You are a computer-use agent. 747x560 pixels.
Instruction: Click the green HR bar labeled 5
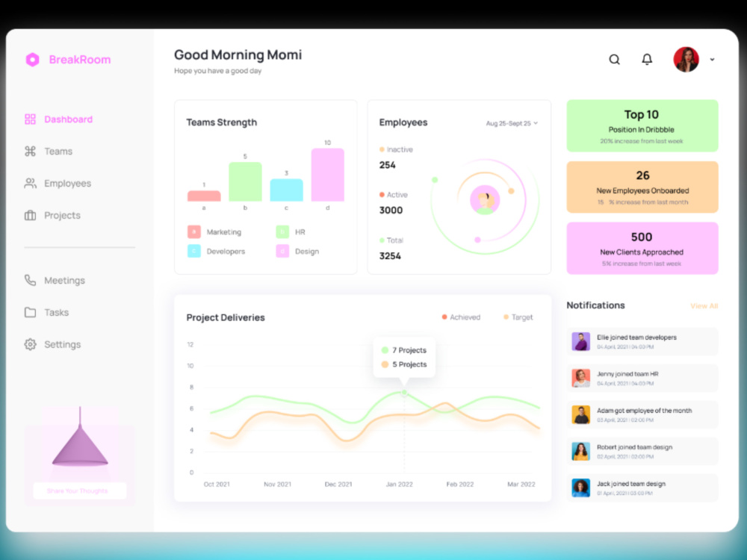(245, 181)
